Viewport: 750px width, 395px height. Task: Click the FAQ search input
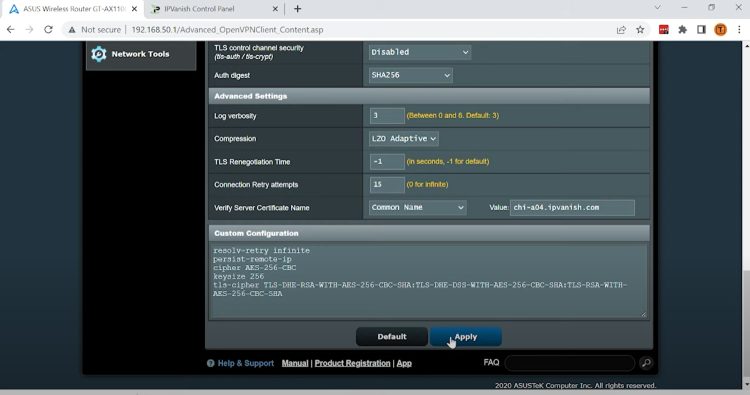(569, 363)
